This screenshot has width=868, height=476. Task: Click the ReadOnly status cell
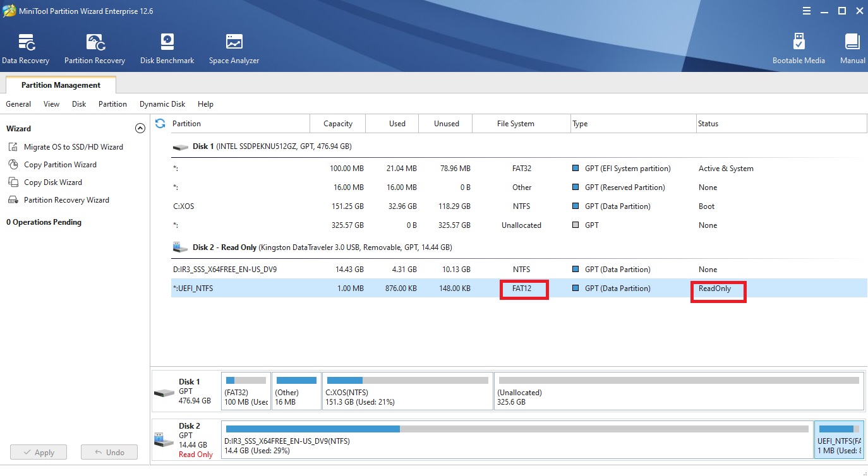[714, 289]
